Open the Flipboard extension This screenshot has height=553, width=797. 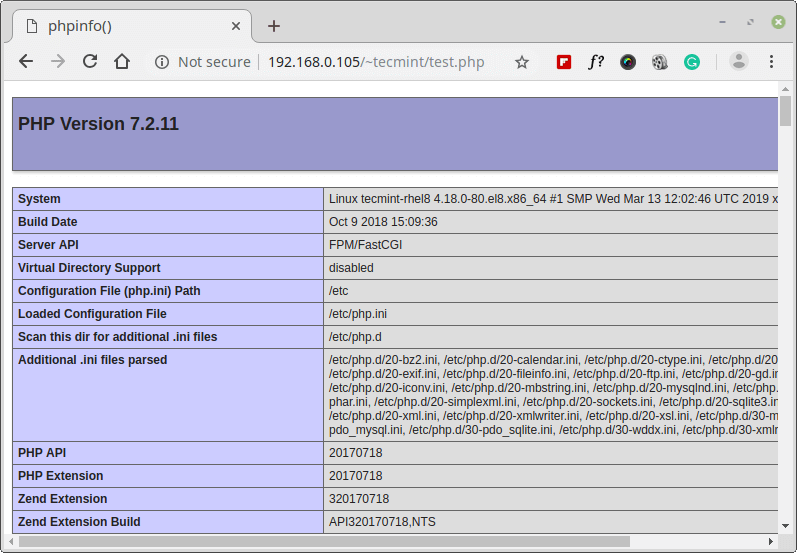[x=564, y=62]
